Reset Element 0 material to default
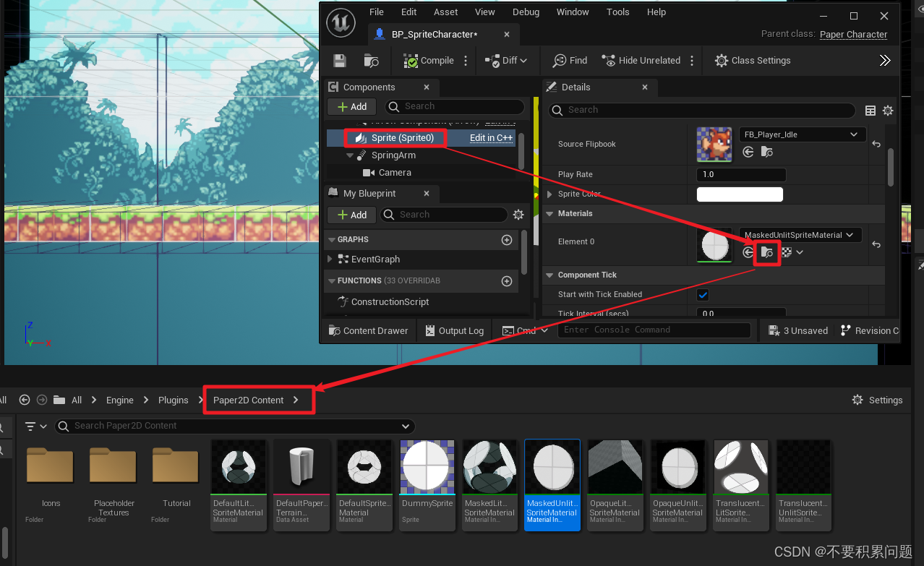 click(x=876, y=245)
